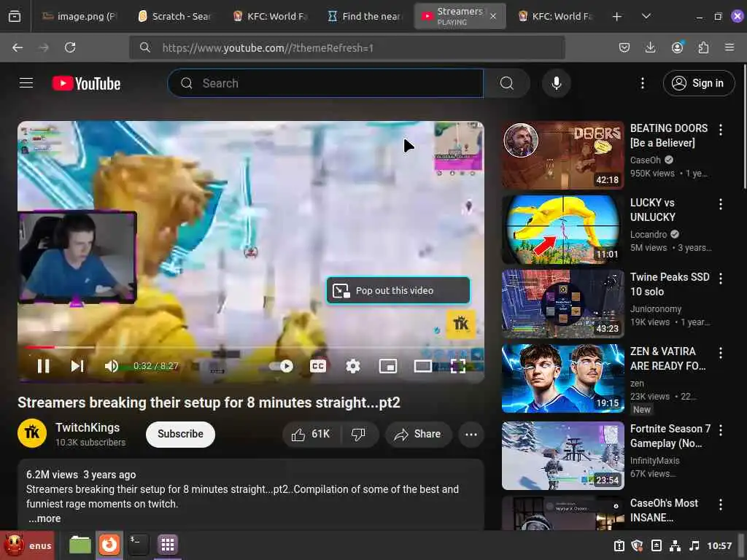Open the enus start menu
Screen dimensions: 747x560
[x=28, y=545]
